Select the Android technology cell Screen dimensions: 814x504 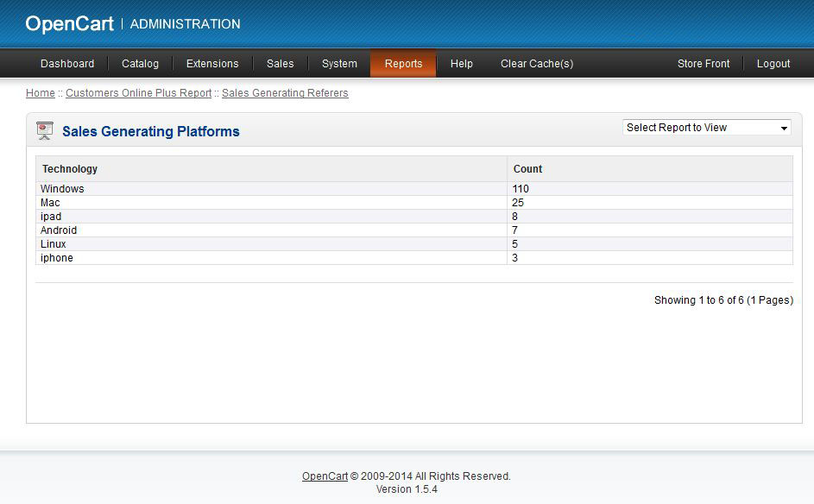click(x=272, y=230)
